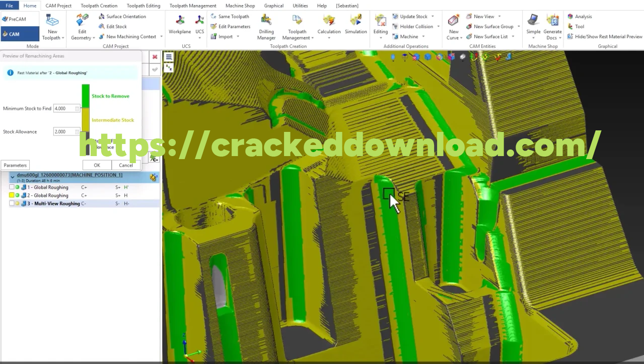Open the File menu
The width and height of the screenshot is (644, 364).
9,6
